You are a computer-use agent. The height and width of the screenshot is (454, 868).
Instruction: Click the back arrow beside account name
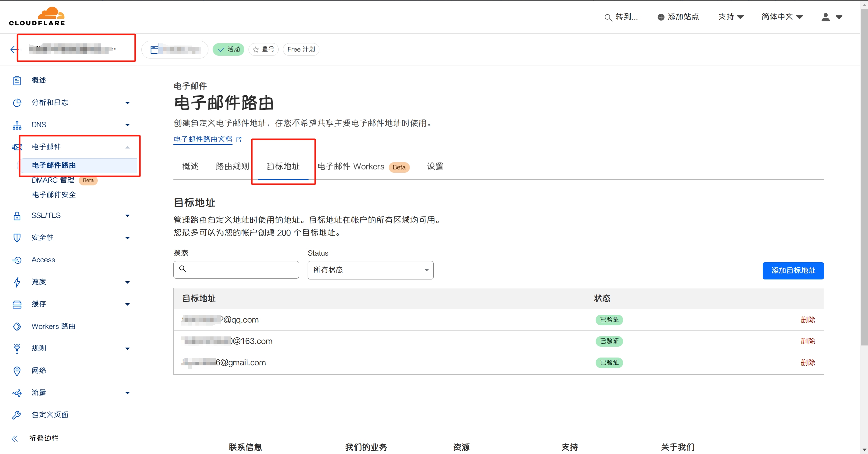pos(14,49)
